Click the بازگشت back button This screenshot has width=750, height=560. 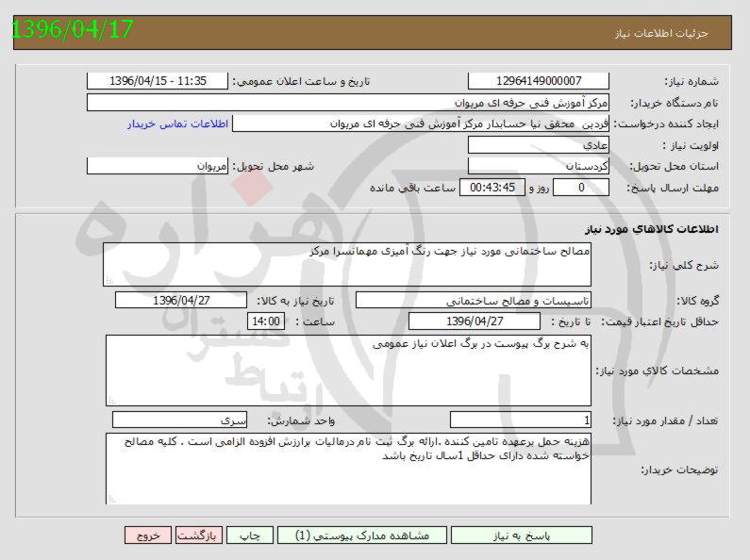[x=199, y=535]
